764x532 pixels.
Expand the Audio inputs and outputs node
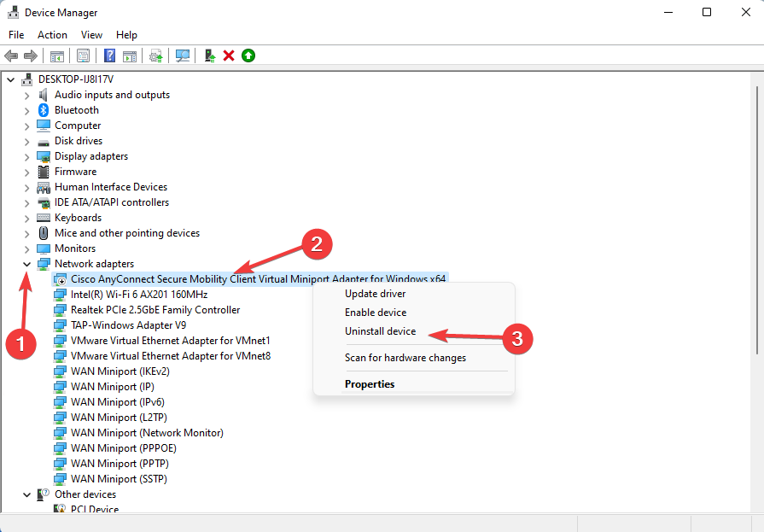tap(26, 95)
